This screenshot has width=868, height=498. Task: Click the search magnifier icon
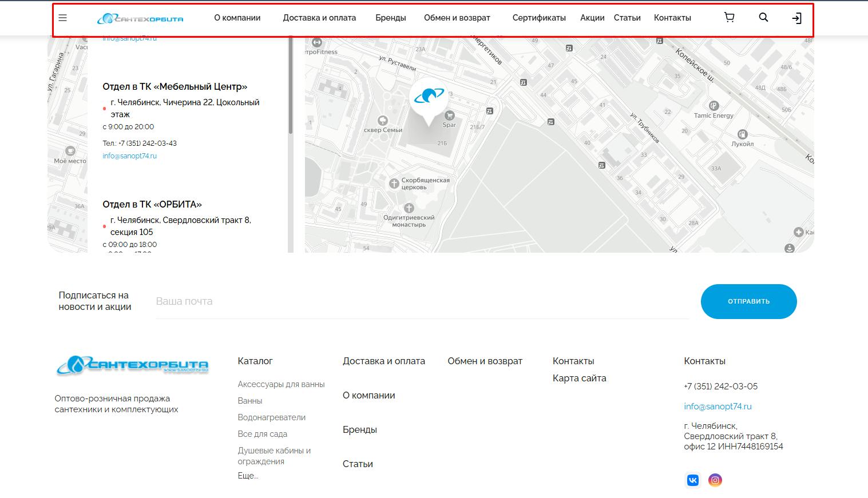click(763, 18)
